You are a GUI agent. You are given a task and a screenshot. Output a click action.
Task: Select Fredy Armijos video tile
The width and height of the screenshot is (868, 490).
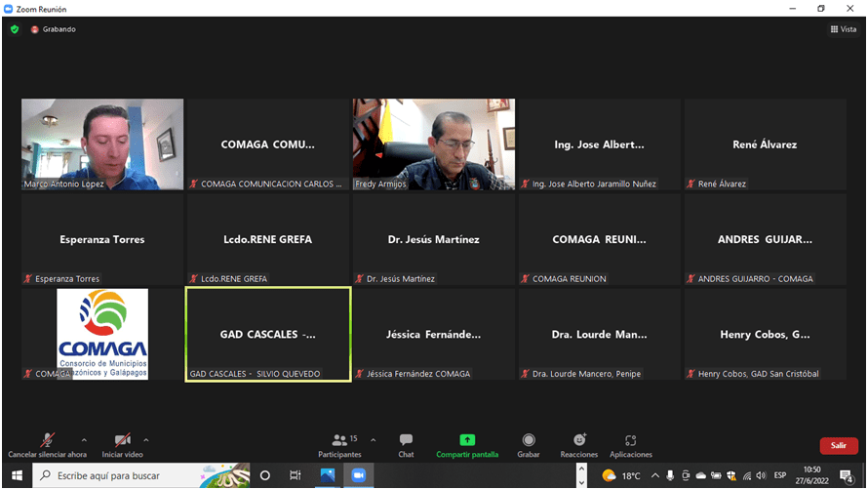[x=434, y=144]
